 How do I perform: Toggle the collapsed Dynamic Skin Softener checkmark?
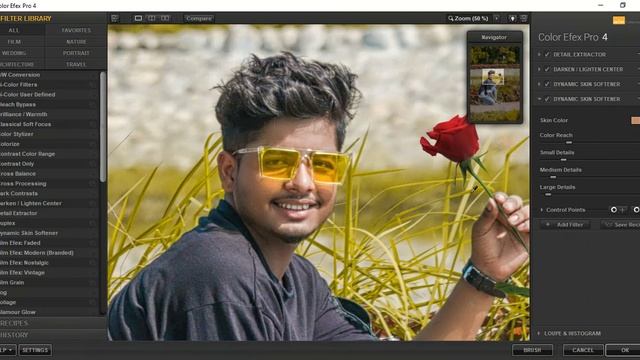[547, 84]
